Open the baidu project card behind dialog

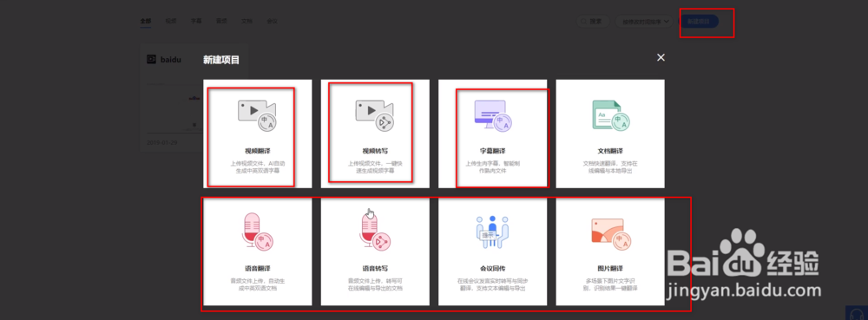point(170,98)
